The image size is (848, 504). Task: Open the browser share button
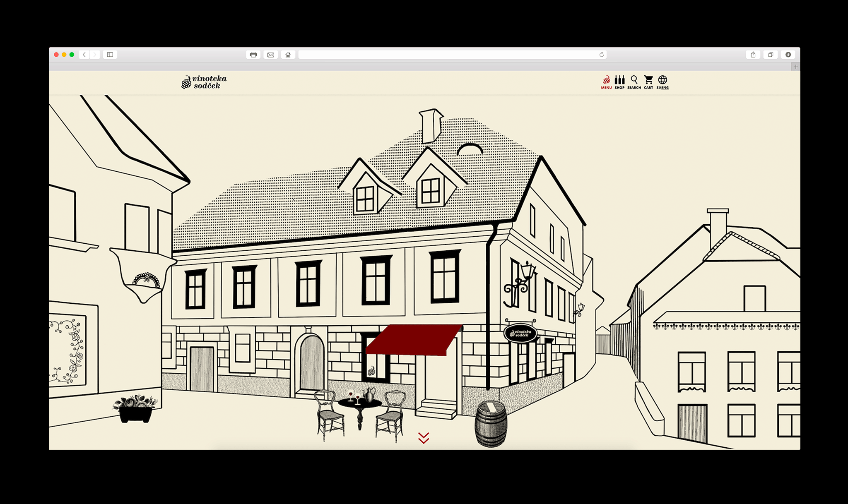click(753, 55)
